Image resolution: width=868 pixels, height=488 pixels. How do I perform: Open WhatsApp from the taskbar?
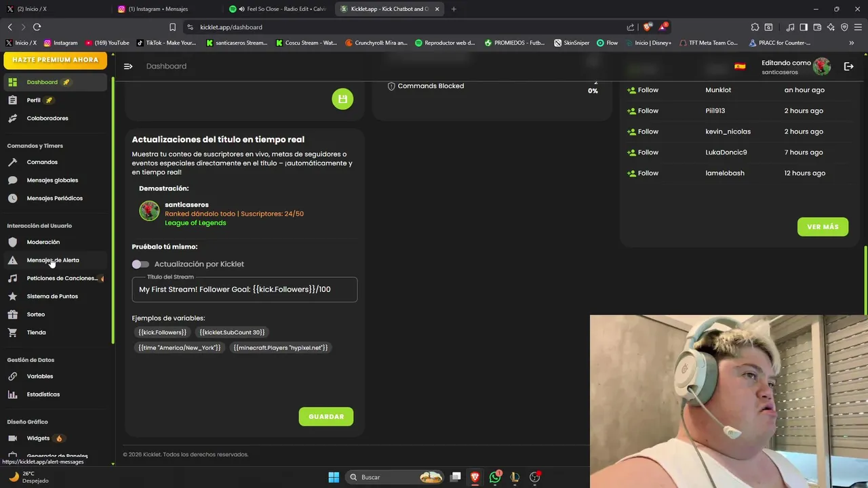[x=495, y=477]
